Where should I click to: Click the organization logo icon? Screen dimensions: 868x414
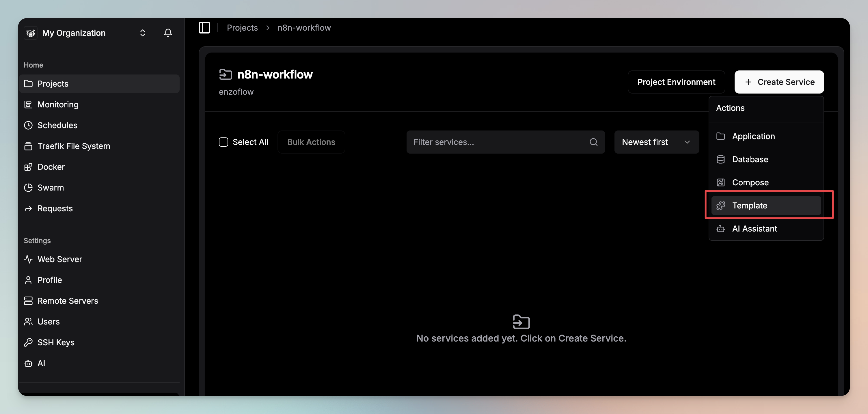tap(31, 33)
